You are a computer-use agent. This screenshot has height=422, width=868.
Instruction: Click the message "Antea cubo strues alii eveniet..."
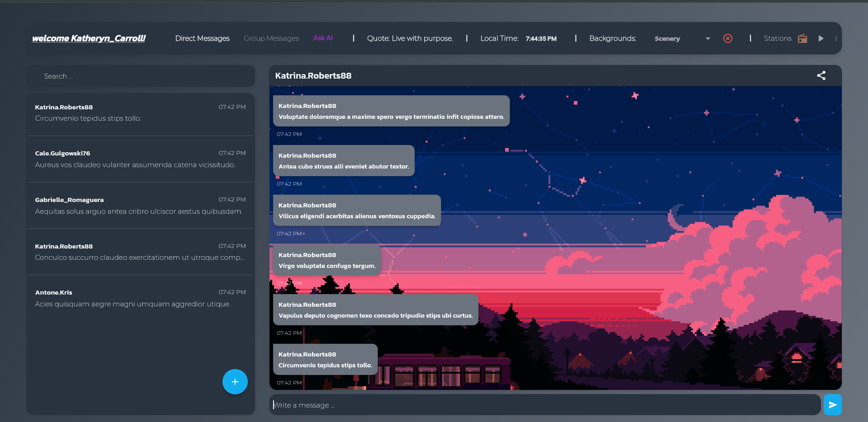[x=344, y=161]
